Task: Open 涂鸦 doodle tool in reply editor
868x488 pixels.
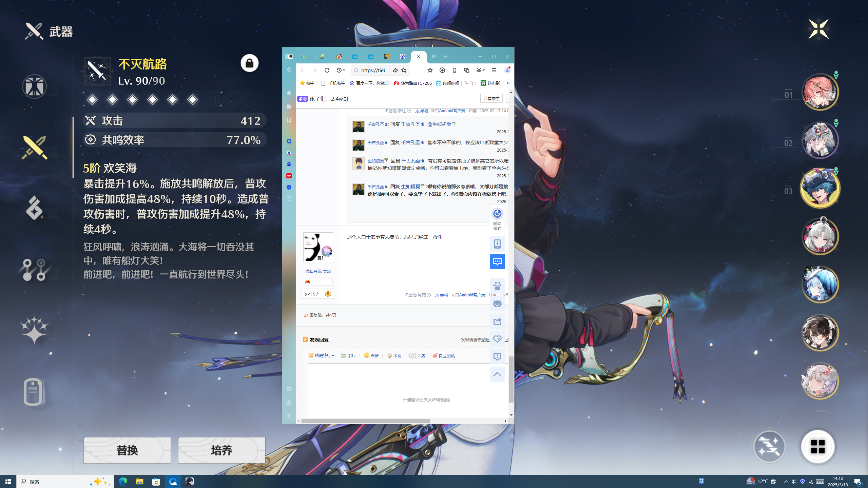Action: pos(394,355)
